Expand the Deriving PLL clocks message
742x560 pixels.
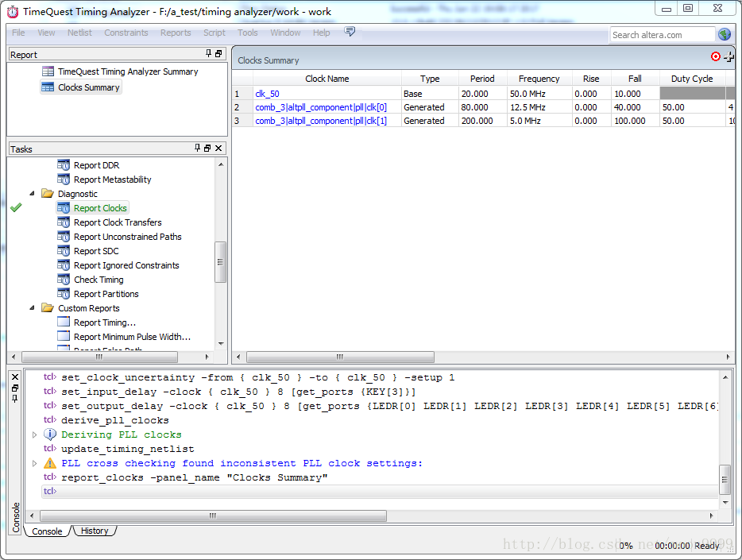point(34,434)
